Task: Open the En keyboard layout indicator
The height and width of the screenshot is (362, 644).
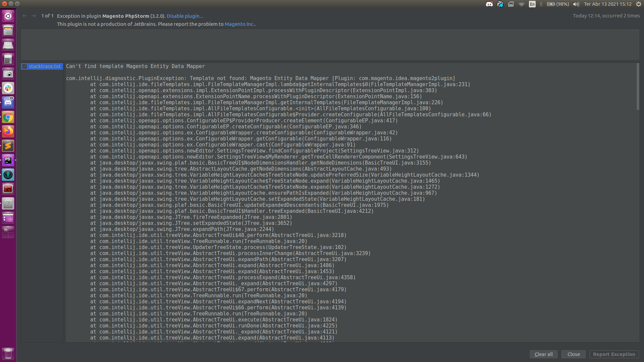Action: point(532,4)
